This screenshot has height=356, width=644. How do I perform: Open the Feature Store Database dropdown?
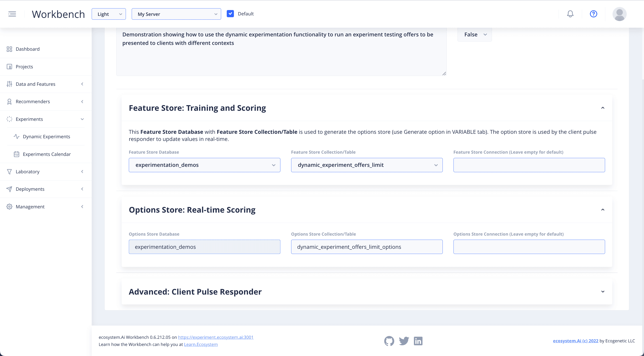204,165
